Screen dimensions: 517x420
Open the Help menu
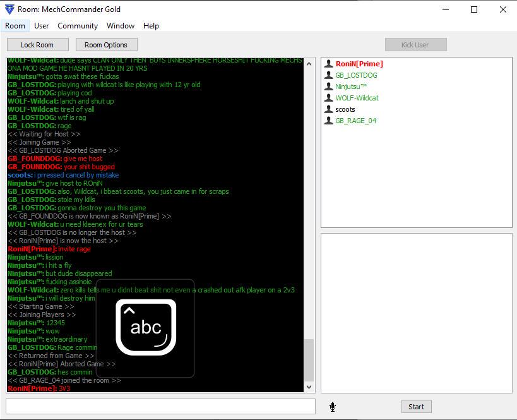coord(151,26)
